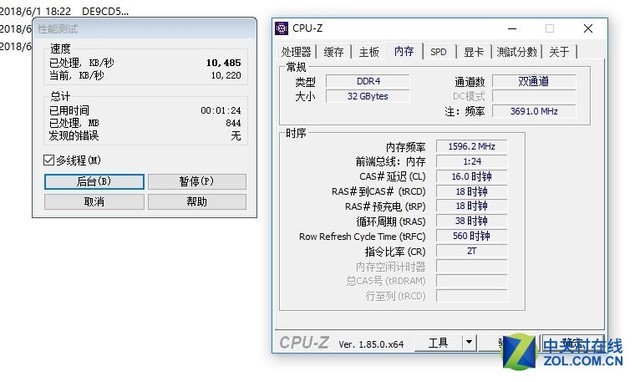Click the 双通道 channel field
The image size is (640, 382).
tap(534, 81)
